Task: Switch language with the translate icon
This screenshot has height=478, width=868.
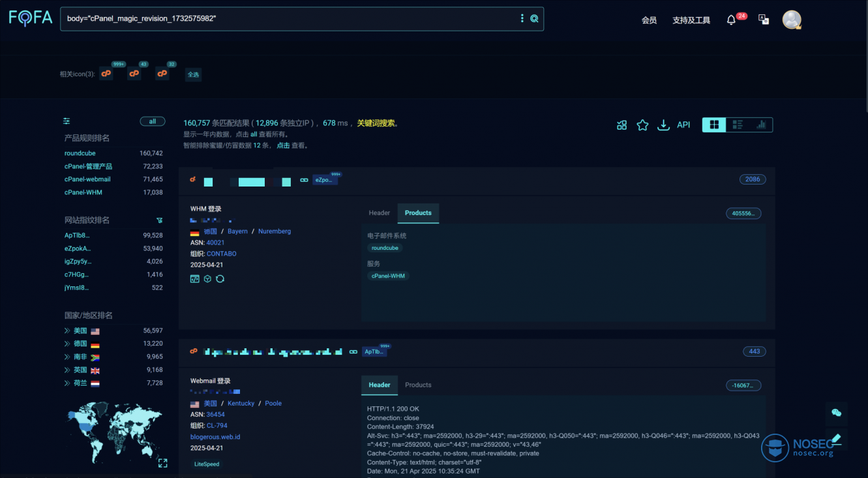Action: click(764, 20)
